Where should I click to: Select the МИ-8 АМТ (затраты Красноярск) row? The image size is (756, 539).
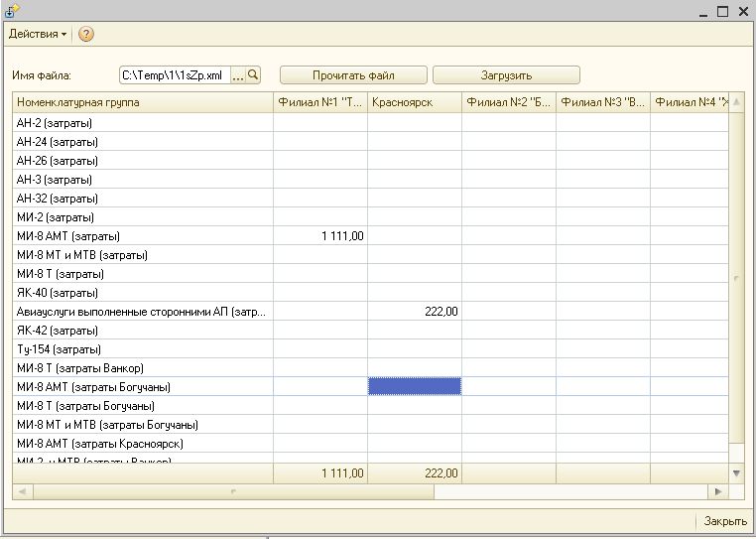pyautogui.click(x=370, y=444)
